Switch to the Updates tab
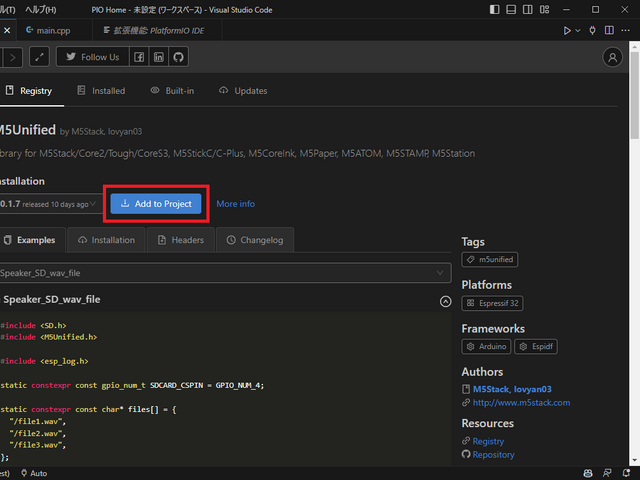This screenshot has height=480, width=640. pyautogui.click(x=243, y=91)
